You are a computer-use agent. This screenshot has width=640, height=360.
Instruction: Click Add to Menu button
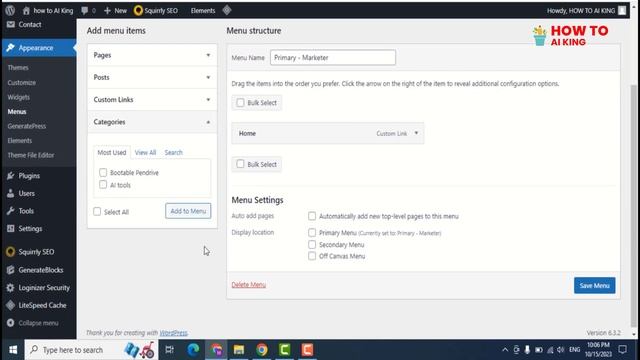click(188, 211)
